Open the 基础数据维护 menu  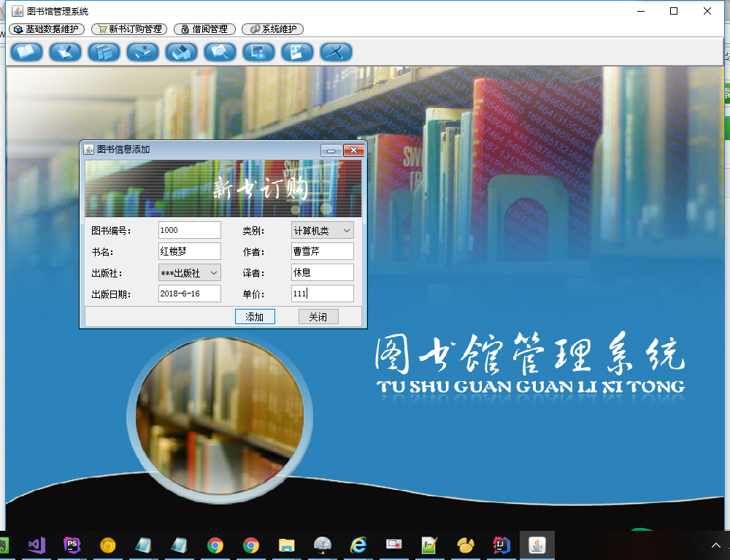coord(47,29)
